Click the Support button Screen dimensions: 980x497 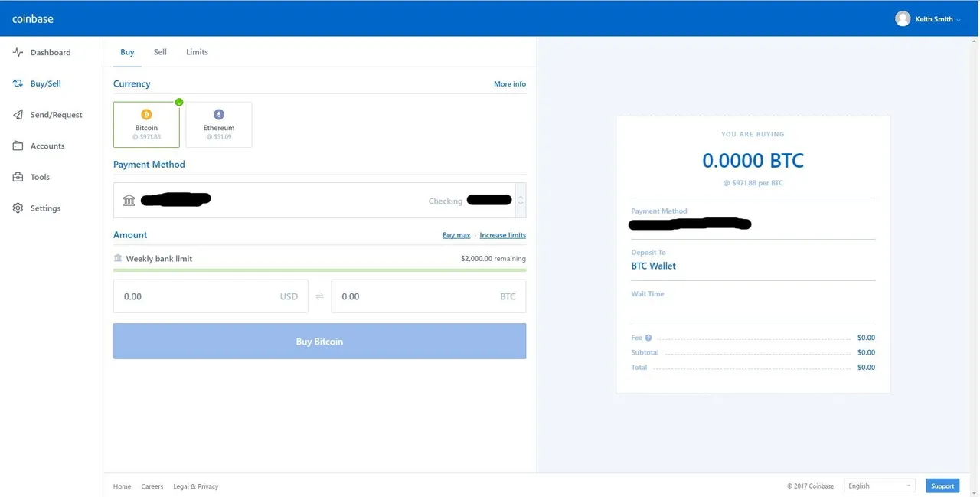(942, 486)
